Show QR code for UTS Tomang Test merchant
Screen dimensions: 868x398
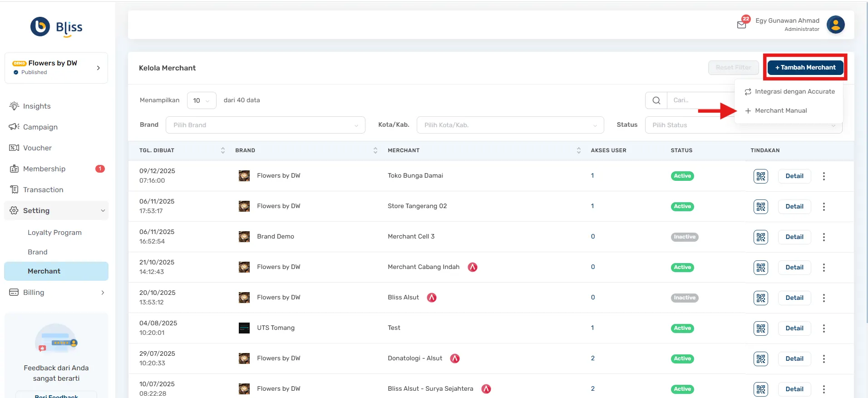(760, 328)
